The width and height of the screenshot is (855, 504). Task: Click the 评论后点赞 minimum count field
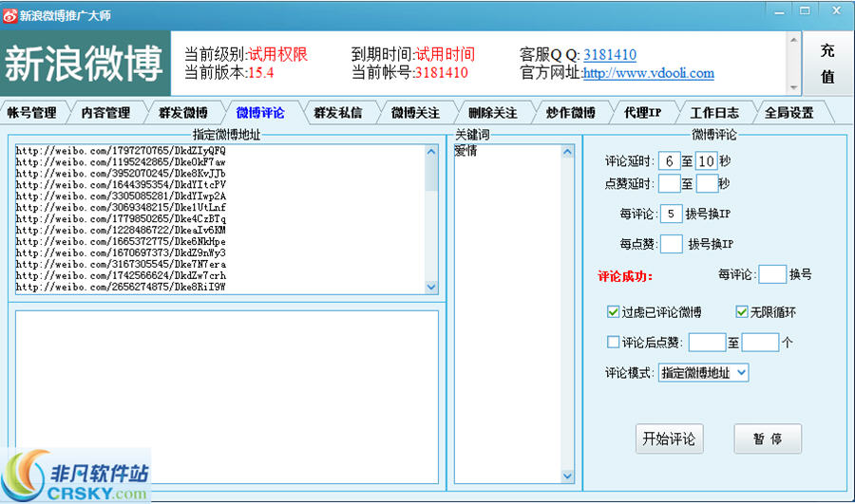(707, 343)
